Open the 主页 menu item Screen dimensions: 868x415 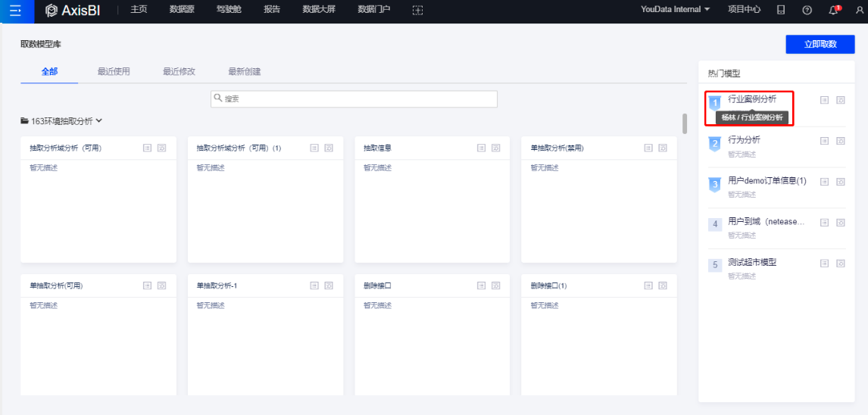(139, 9)
